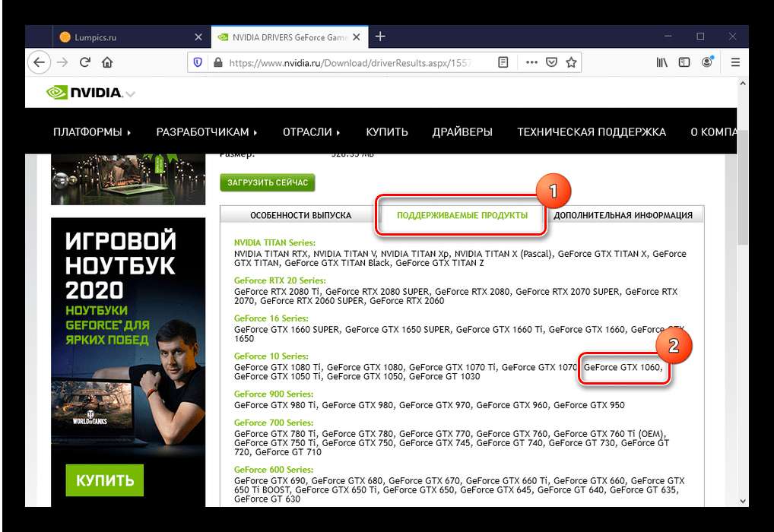Screen dimensions: 774x532
Task: Click the browser forward arrow
Action: 62,62
